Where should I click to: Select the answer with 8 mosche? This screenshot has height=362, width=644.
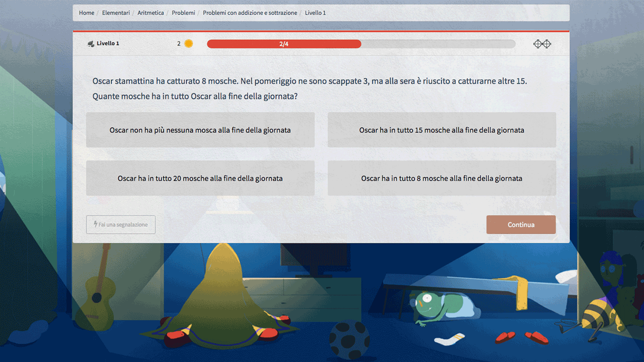[442, 178]
